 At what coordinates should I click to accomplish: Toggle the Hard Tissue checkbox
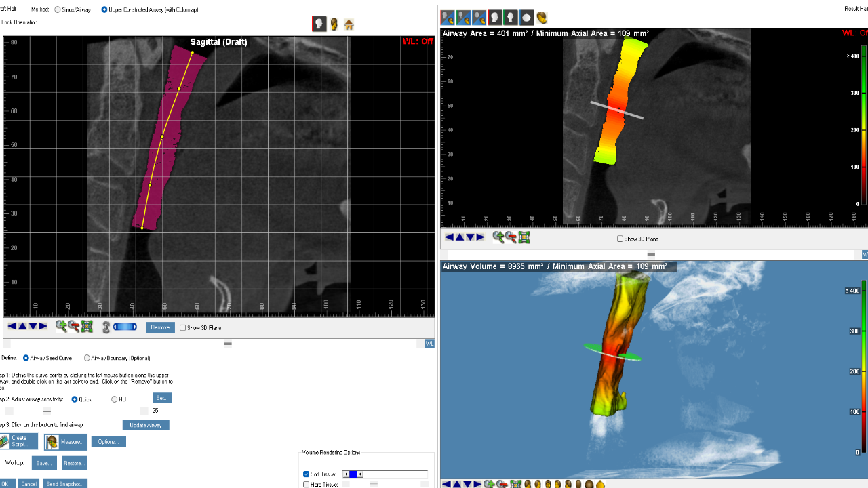pyautogui.click(x=306, y=485)
